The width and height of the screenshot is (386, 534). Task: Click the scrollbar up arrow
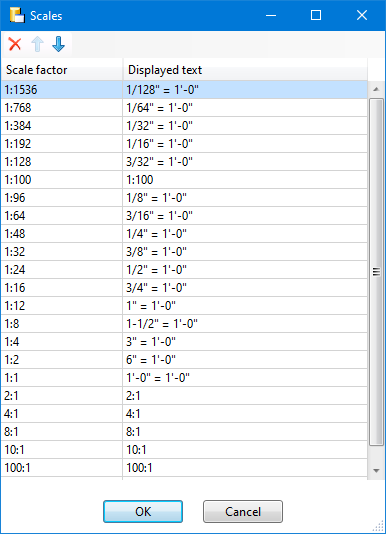tap(376, 89)
